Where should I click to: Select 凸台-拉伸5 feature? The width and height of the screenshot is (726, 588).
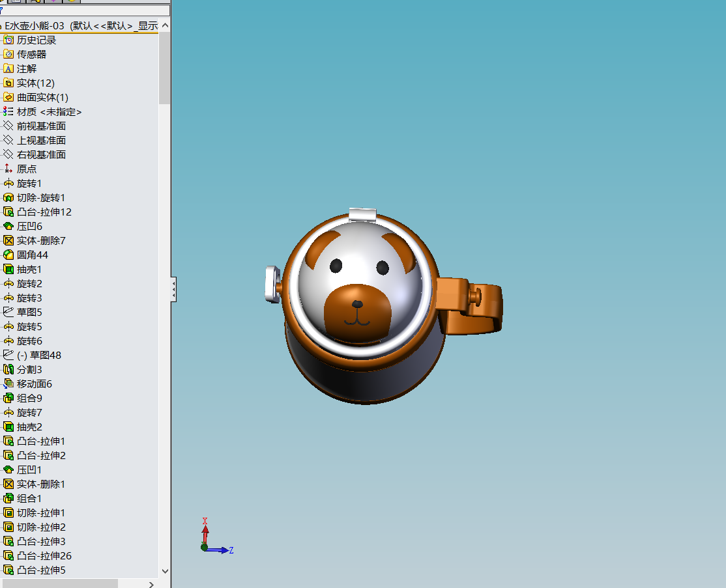point(41,570)
